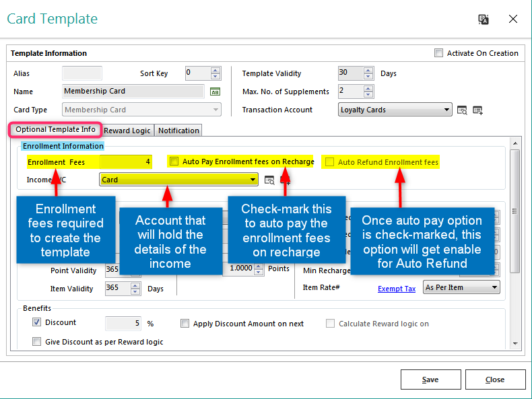Decrease Sort Key value with down arrow

[215, 76]
